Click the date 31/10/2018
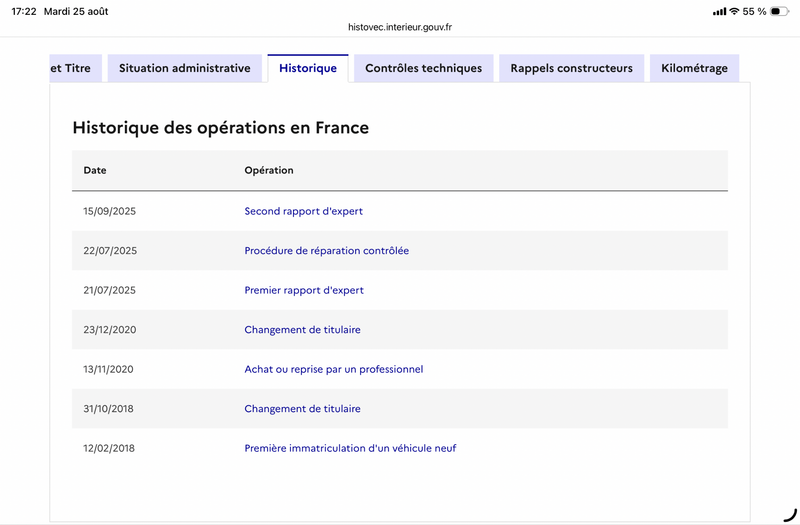800x525 pixels. [x=108, y=409]
